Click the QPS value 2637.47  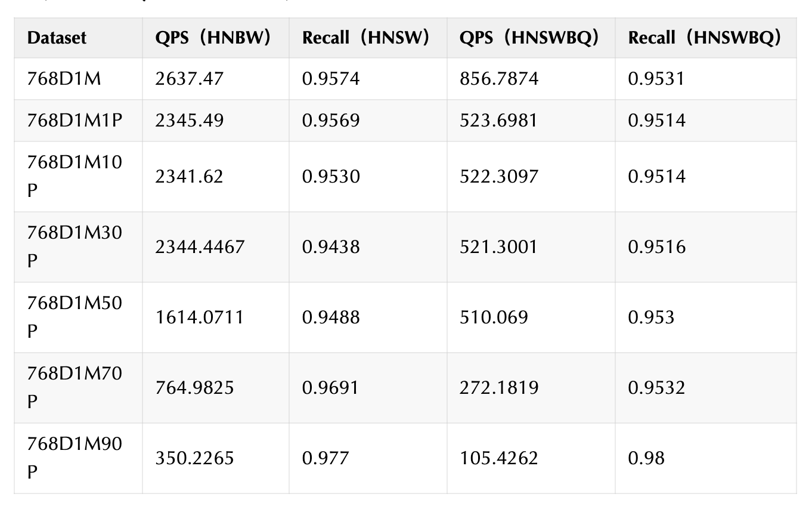(189, 79)
